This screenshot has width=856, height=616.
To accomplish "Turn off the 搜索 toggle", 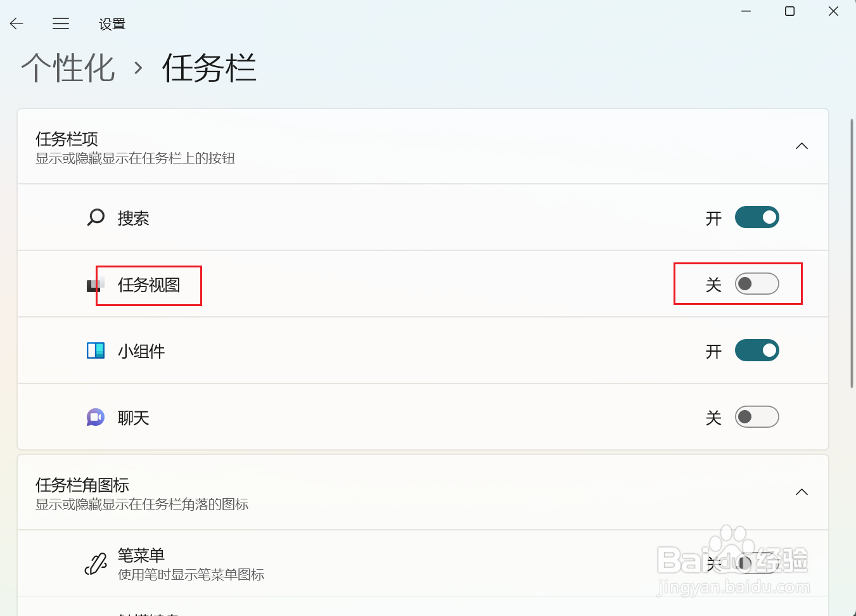I will (757, 217).
